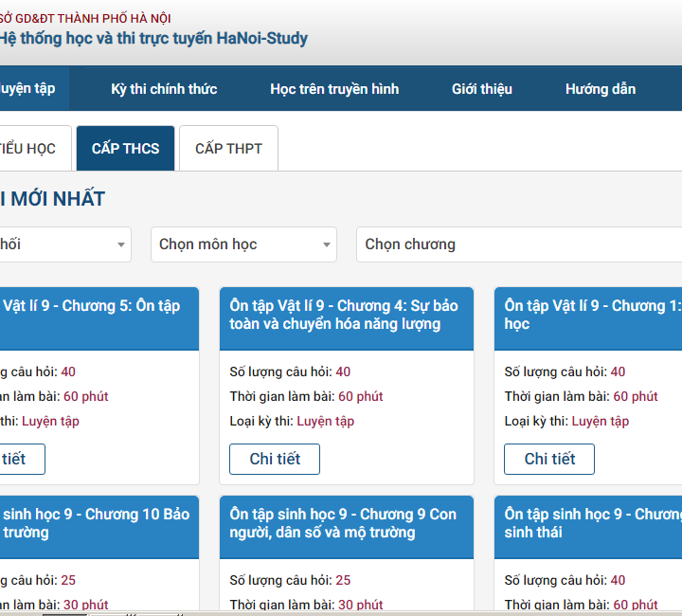Viewport: 682px width, 616px height.
Task: Open sinh học 9 Chương 9 card title
Action: [343, 523]
